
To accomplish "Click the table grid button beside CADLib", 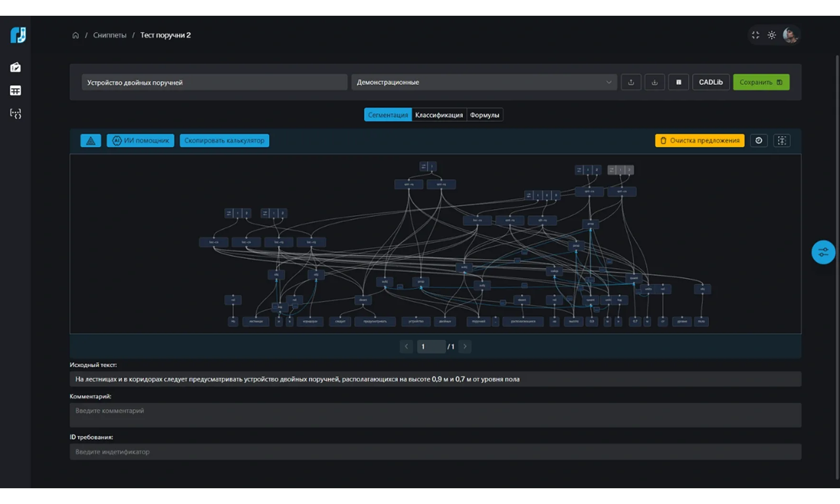I will pyautogui.click(x=678, y=82).
